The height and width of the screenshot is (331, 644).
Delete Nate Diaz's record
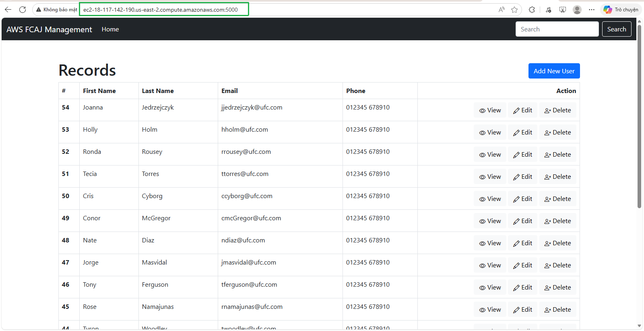[x=557, y=243]
